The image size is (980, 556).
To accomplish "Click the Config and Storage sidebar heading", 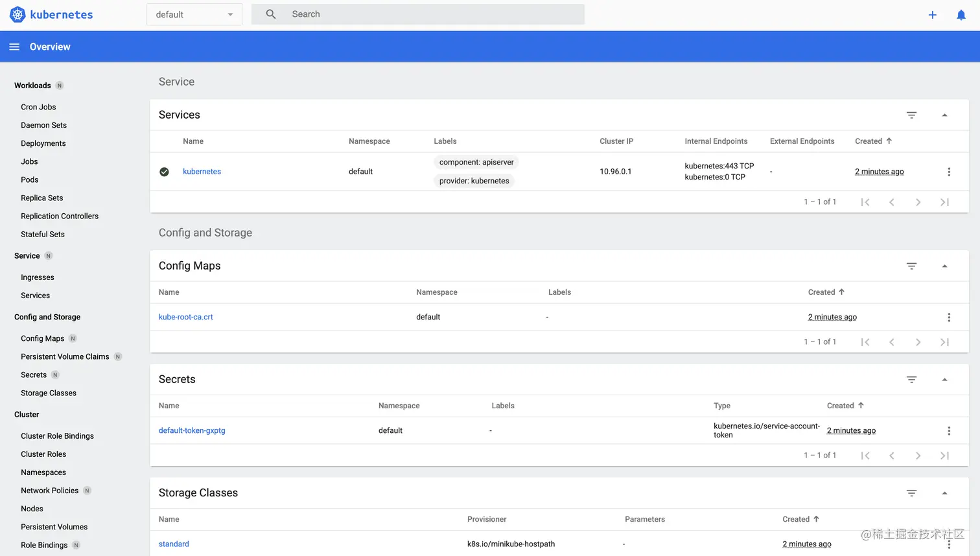I will click(x=47, y=317).
